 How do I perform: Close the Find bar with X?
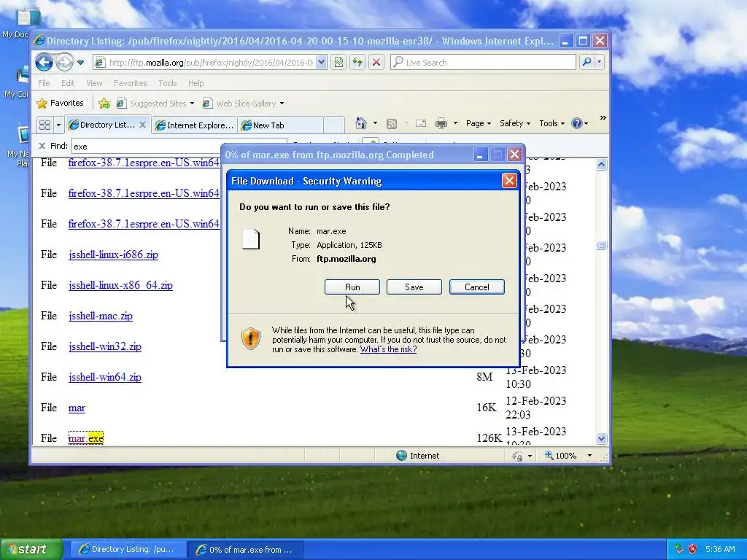[42, 146]
